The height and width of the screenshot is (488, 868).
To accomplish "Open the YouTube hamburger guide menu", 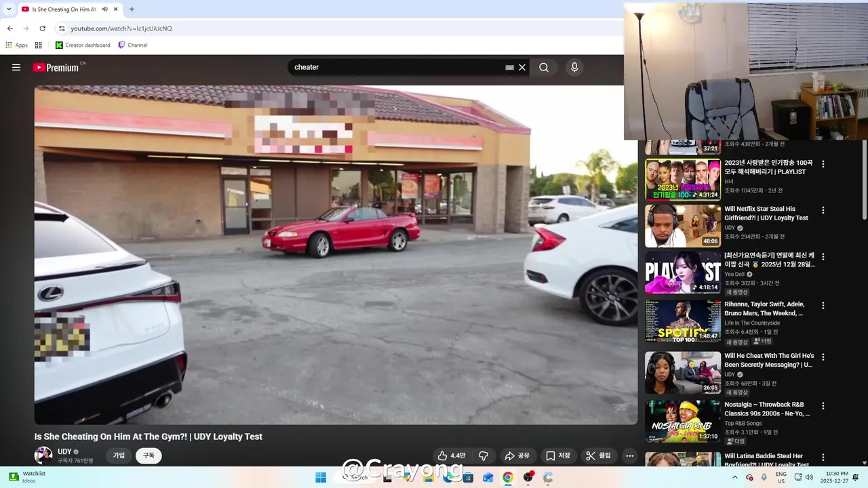I will click(16, 67).
